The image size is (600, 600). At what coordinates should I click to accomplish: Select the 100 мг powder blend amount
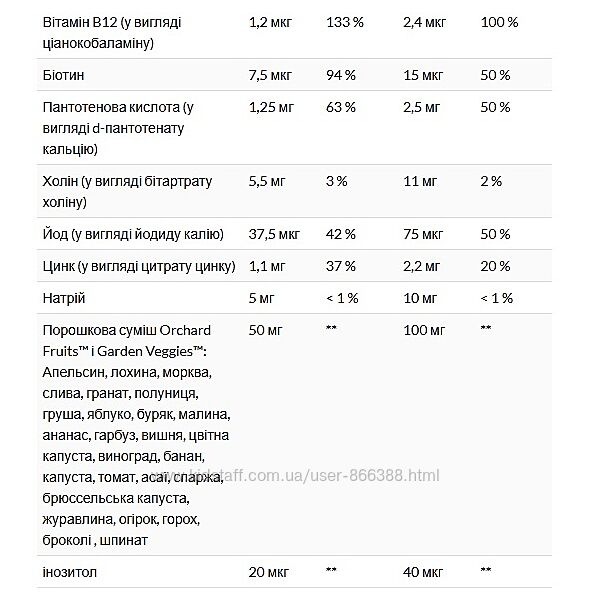[x=422, y=328]
